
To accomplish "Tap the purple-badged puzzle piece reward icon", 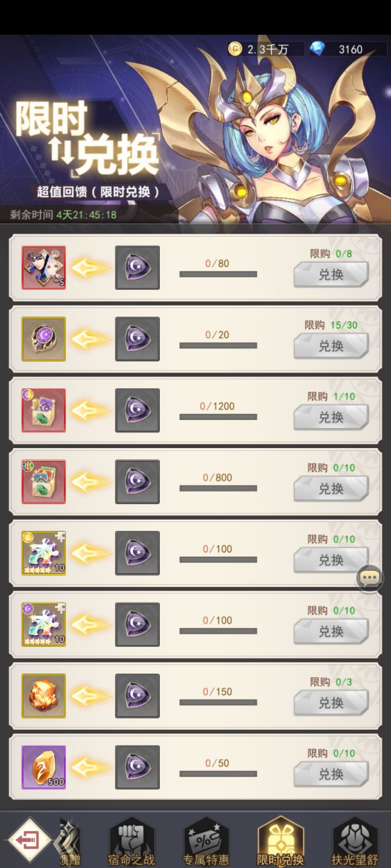I will 43,624.
